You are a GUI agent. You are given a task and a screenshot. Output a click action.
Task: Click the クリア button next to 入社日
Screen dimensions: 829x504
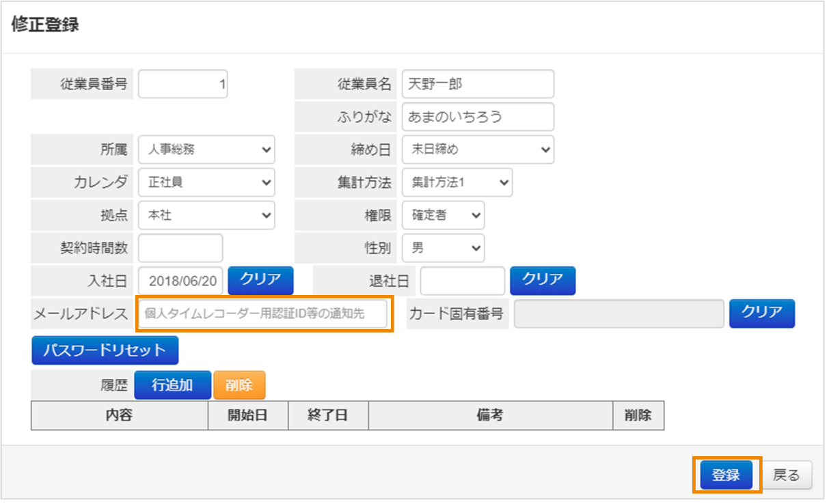(x=260, y=281)
